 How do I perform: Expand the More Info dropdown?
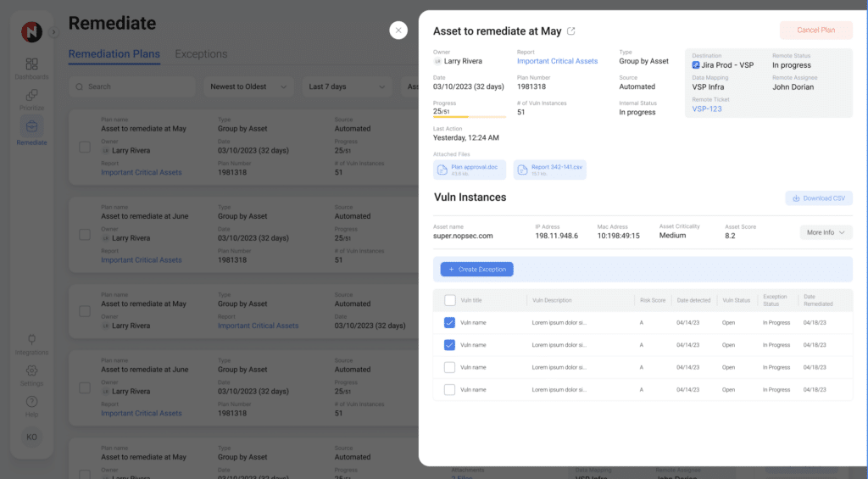click(x=826, y=232)
